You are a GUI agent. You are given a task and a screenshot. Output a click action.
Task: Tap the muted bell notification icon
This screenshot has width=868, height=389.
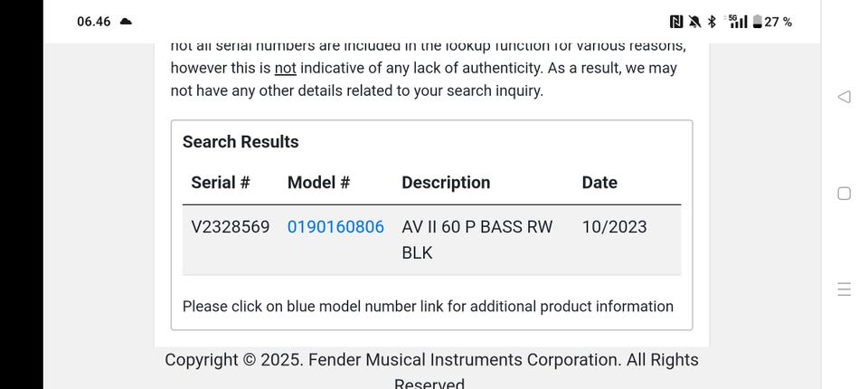[x=693, y=22]
